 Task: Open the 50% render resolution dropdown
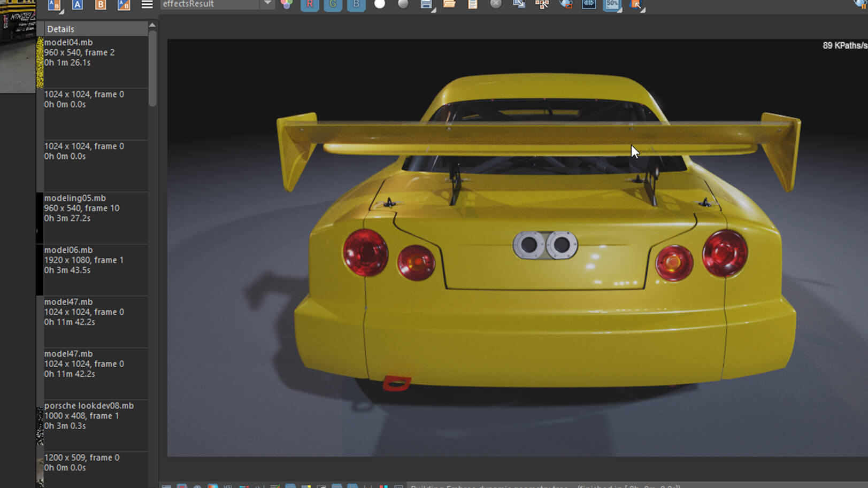pos(612,5)
